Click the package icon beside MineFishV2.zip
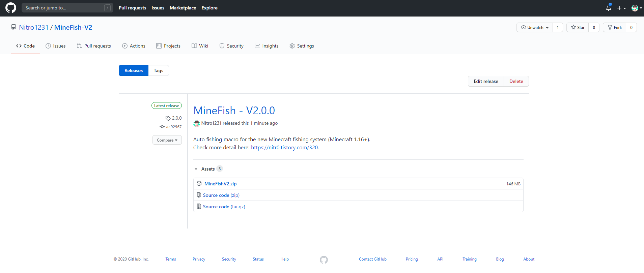 199,184
